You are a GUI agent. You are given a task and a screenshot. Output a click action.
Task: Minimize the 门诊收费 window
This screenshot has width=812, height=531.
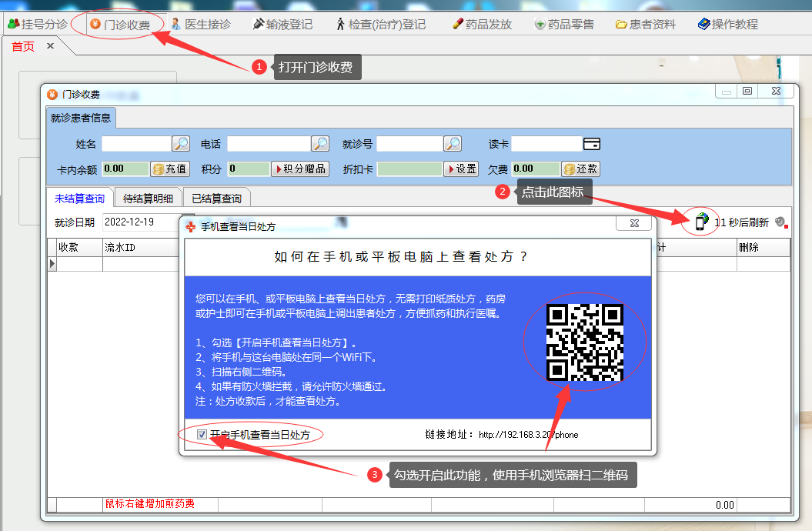click(727, 92)
